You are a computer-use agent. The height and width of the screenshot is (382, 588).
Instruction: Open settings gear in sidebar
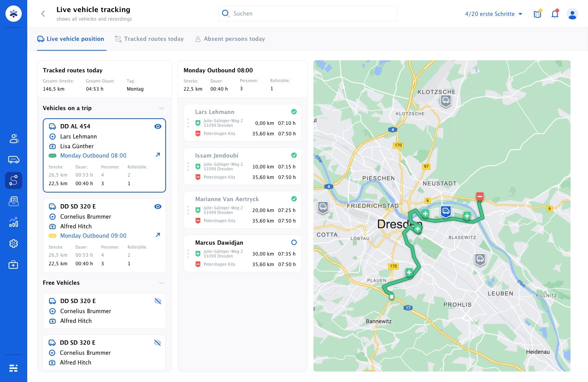pyautogui.click(x=14, y=244)
